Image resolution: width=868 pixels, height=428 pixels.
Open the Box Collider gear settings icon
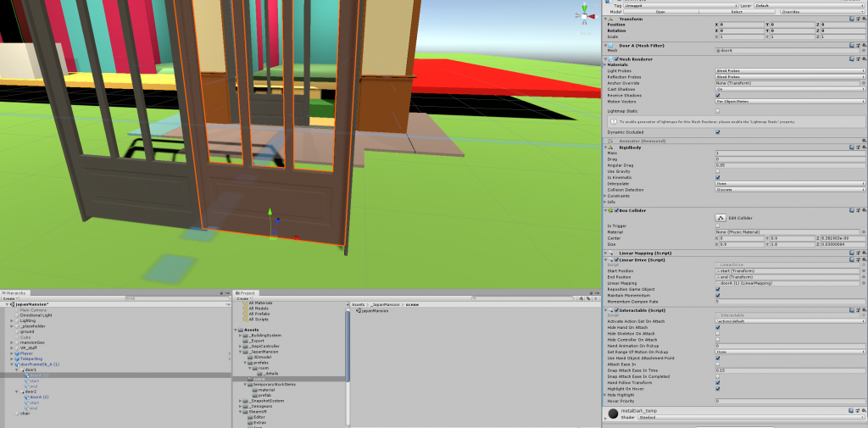(863, 209)
